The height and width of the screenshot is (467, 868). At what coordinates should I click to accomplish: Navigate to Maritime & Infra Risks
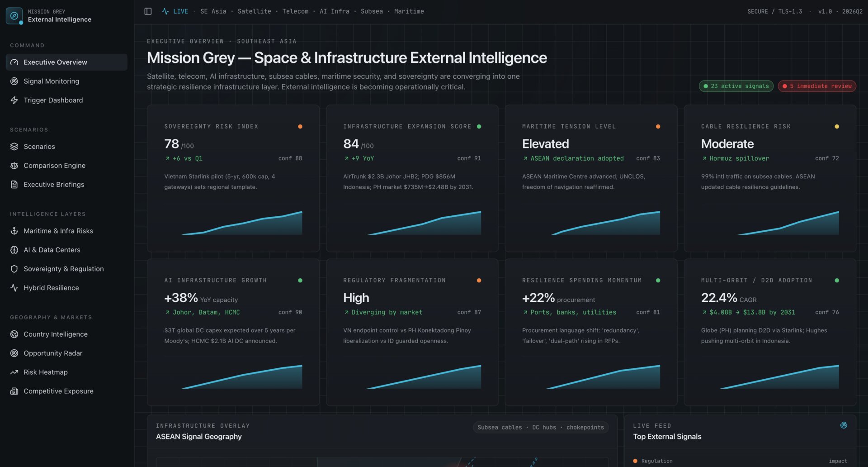pyautogui.click(x=66, y=231)
